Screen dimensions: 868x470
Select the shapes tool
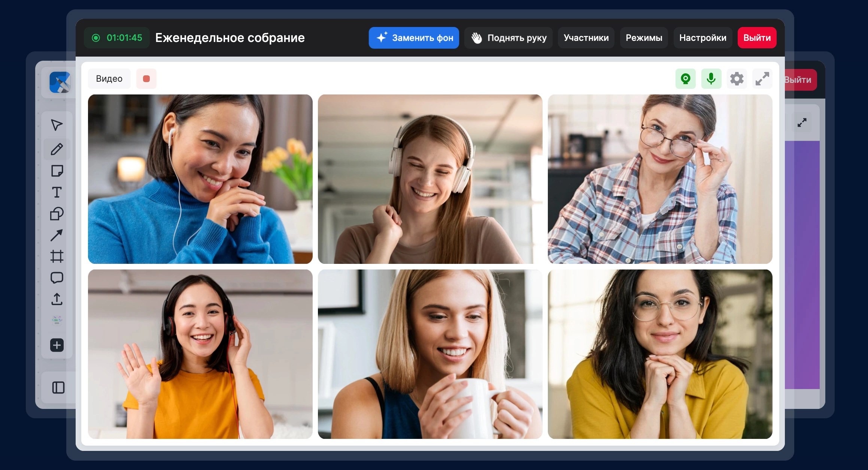(x=57, y=214)
